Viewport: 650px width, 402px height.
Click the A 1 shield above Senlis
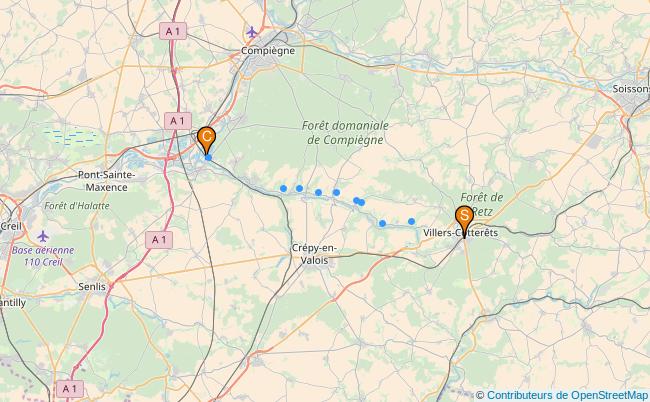(x=159, y=240)
